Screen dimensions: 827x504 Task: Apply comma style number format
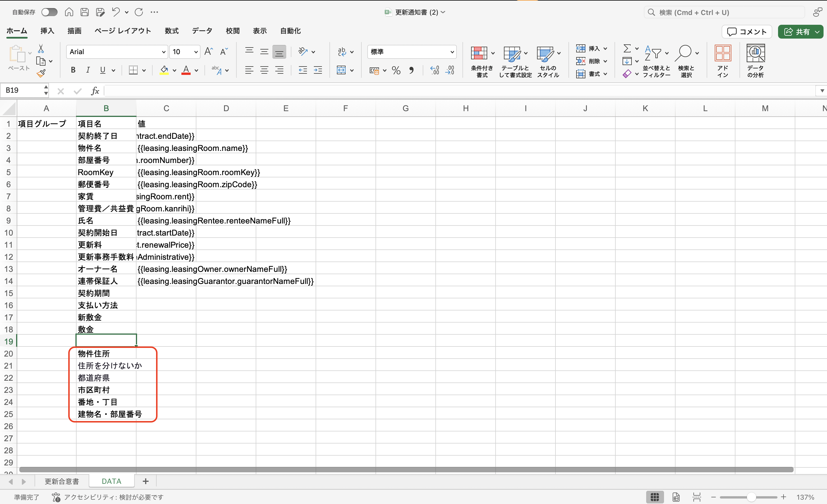point(411,71)
